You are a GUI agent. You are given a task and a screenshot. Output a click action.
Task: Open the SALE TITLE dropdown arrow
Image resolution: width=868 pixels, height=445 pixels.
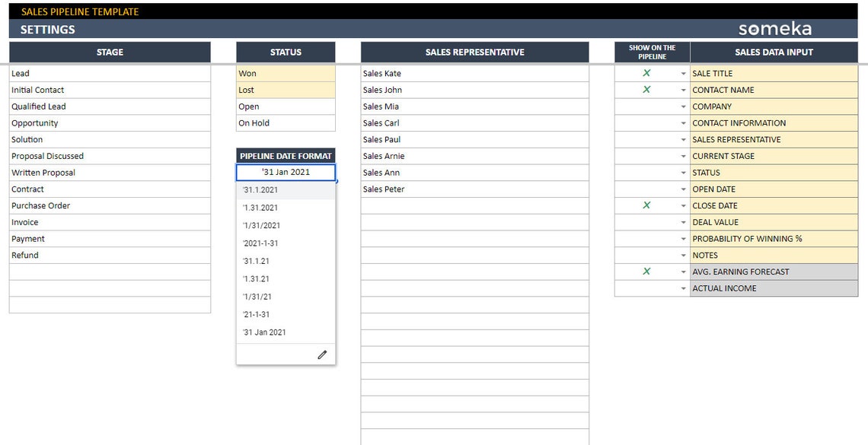(683, 73)
